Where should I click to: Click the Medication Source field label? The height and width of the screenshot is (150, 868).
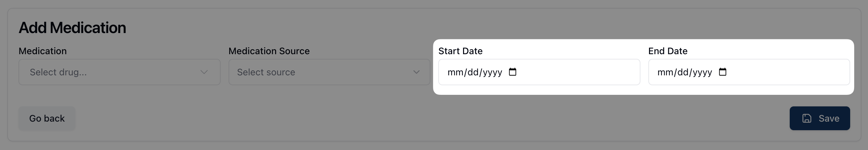coord(269,51)
